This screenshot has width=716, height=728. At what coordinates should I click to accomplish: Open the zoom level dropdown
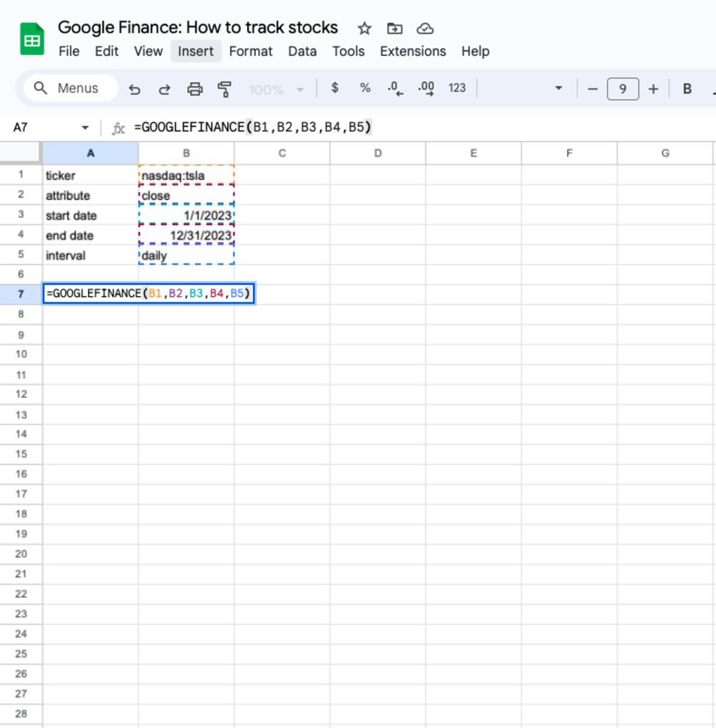tap(276, 90)
